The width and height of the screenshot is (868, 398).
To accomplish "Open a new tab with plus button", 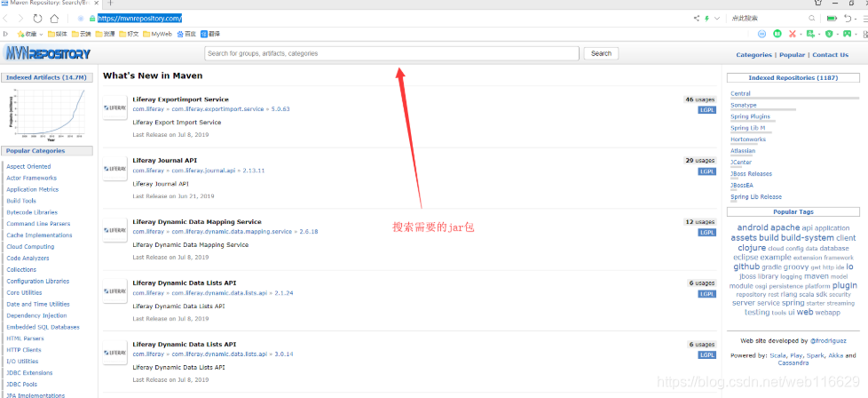I will tap(110, 3).
